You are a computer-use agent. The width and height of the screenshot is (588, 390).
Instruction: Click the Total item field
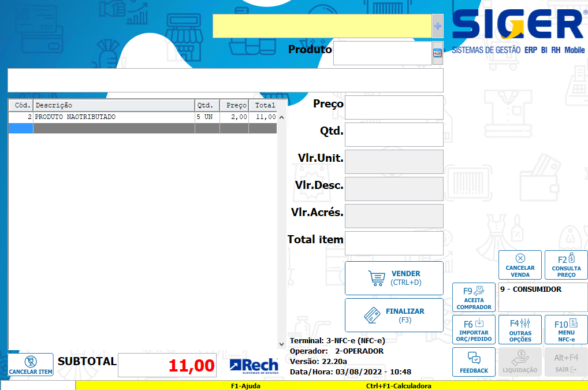pos(394,243)
